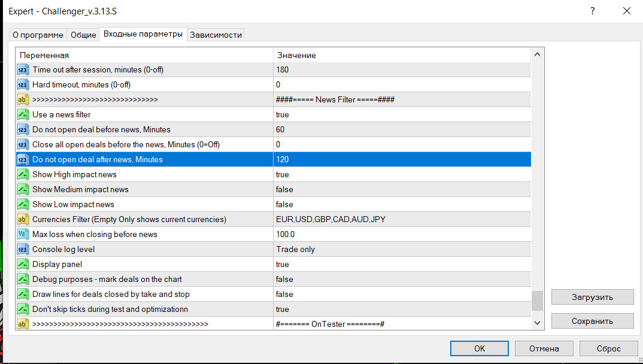The image size is (643, 364).
Task: Click the integer icon beside Do not open deal after news
Action: pos(23,159)
